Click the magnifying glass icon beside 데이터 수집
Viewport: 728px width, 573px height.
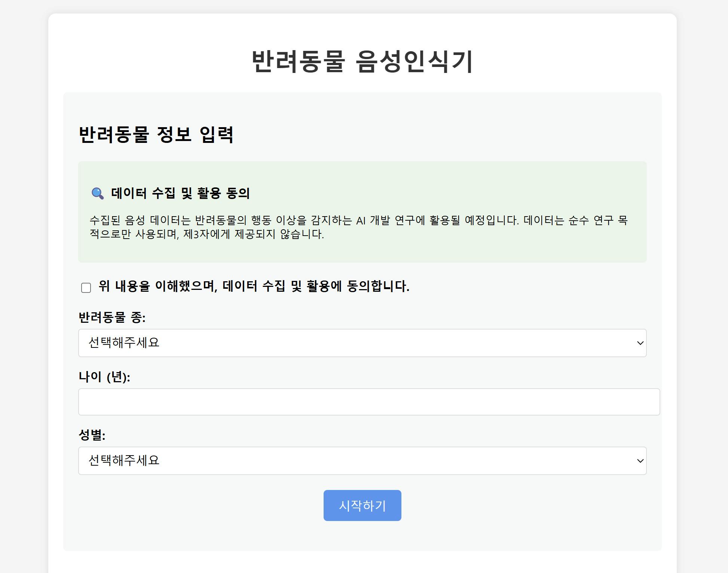coord(98,193)
